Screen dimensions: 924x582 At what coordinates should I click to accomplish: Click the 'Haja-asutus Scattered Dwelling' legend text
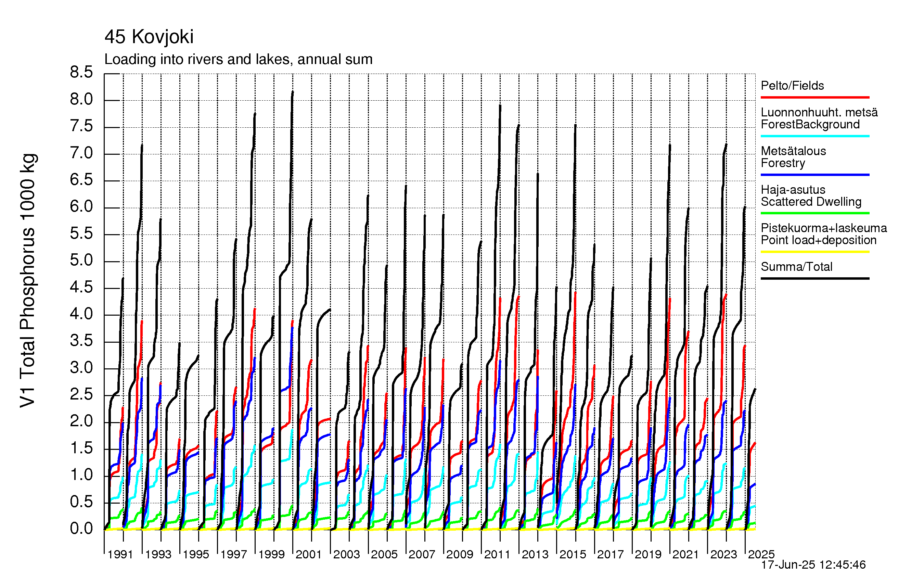(x=811, y=196)
